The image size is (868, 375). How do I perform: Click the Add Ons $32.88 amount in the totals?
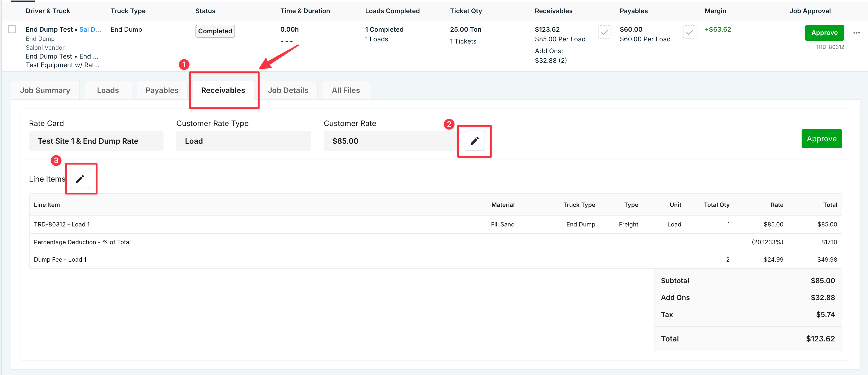[x=823, y=298]
